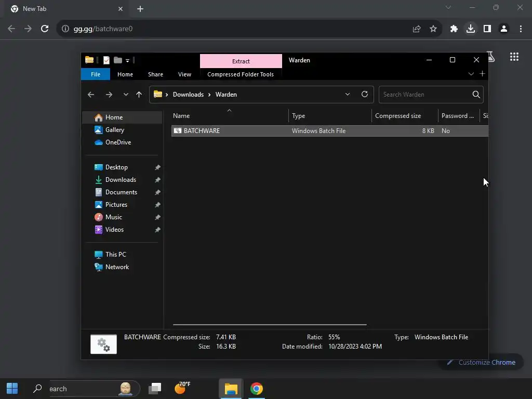Open Customize Quick Access Toolbar dropdown
The height and width of the screenshot is (399, 532).
(x=128, y=61)
